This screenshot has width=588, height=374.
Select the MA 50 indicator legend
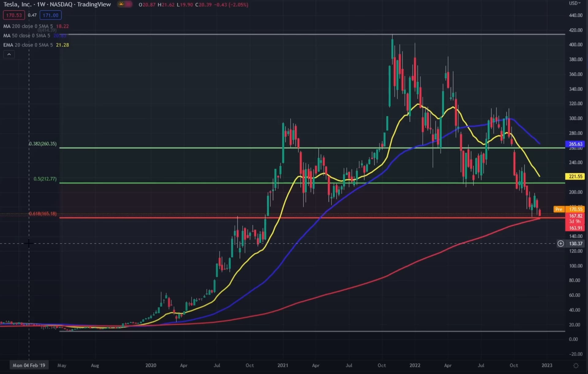26,36
